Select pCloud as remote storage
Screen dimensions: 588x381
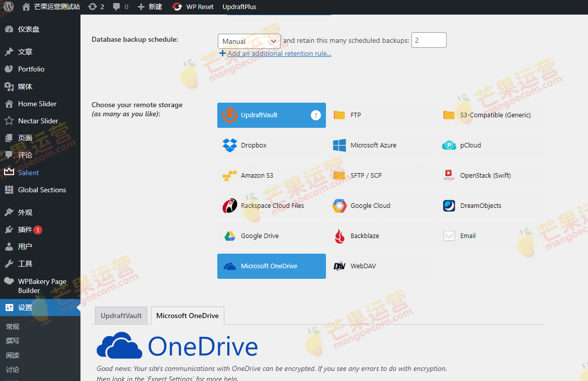pyautogui.click(x=490, y=145)
